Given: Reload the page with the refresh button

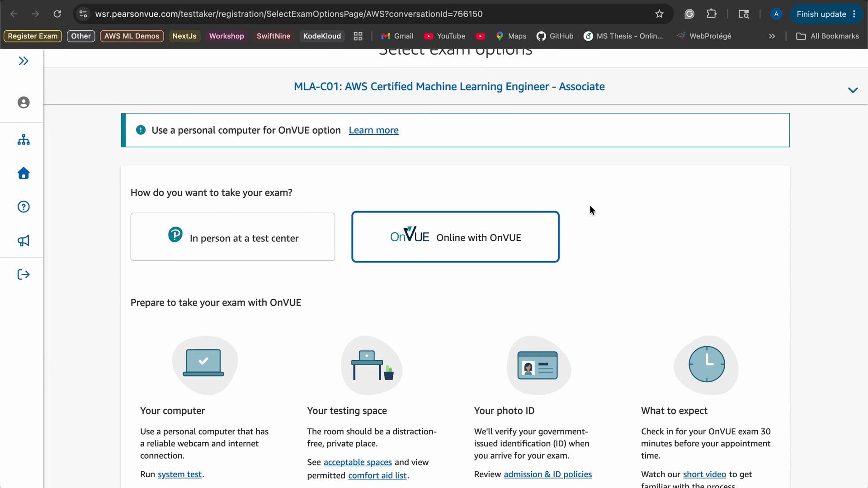Looking at the screenshot, I should click(x=57, y=14).
